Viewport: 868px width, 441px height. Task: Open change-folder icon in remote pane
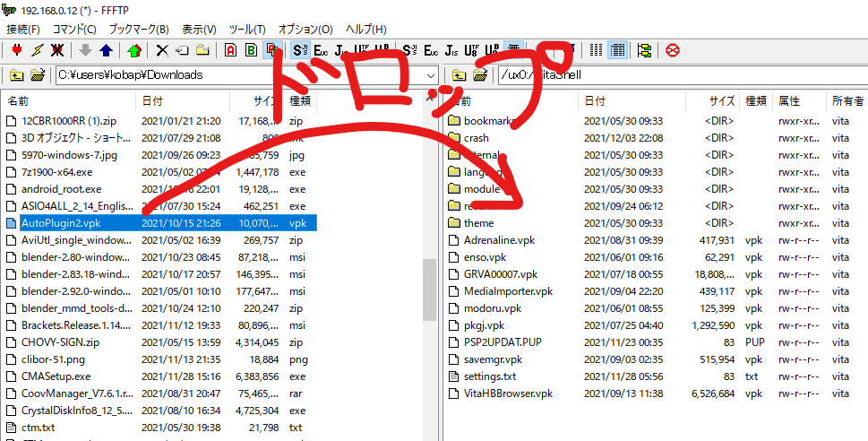pos(479,74)
